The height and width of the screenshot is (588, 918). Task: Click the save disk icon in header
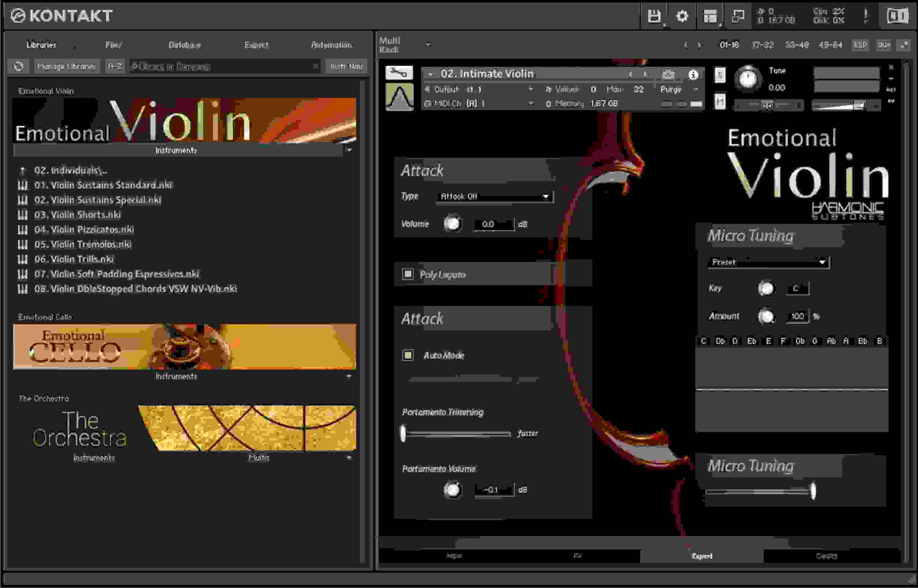(654, 16)
